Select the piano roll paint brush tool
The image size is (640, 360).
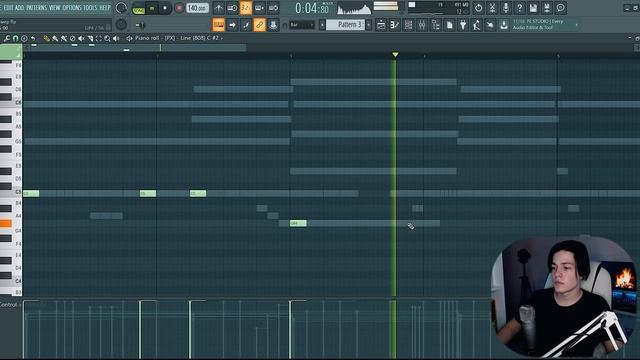[x=55, y=38]
